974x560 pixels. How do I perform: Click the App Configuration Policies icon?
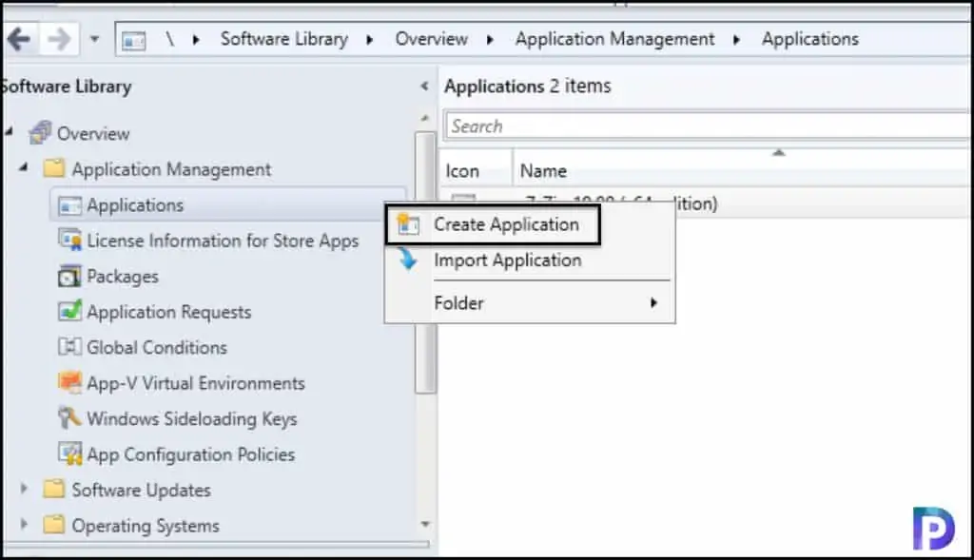pos(69,454)
